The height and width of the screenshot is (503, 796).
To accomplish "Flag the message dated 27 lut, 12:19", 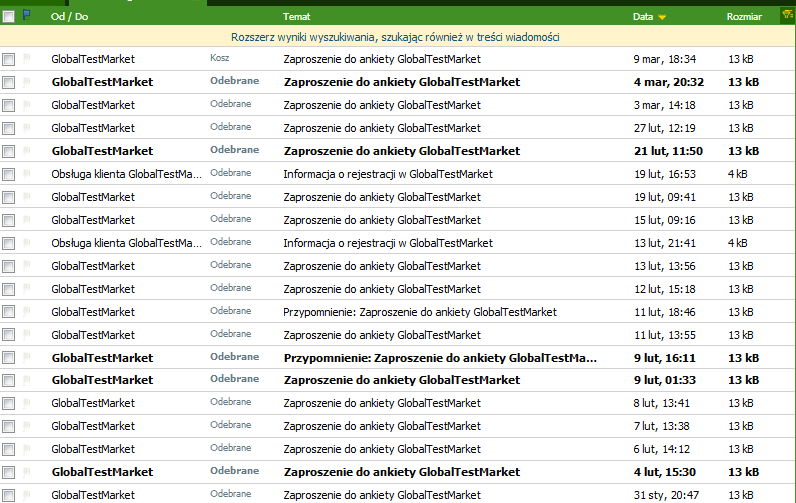I will coord(27,127).
